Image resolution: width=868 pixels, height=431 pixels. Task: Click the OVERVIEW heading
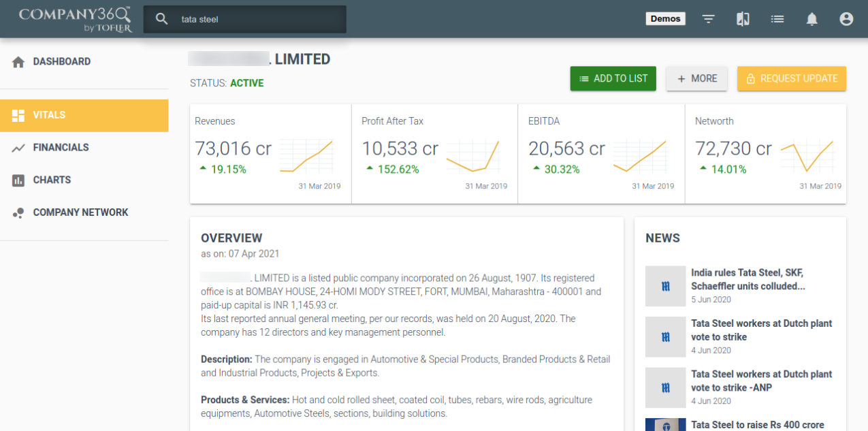tap(231, 238)
